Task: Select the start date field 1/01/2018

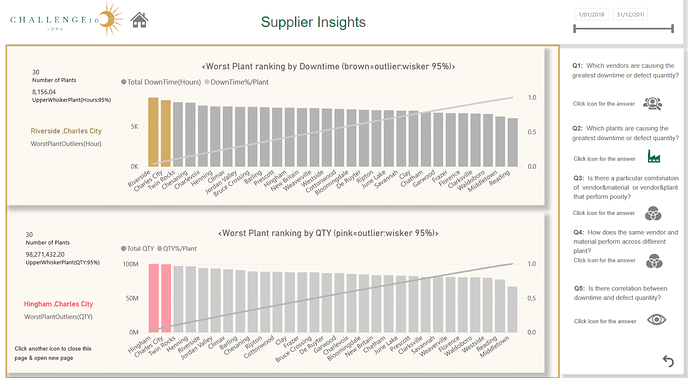Action: [x=591, y=15]
